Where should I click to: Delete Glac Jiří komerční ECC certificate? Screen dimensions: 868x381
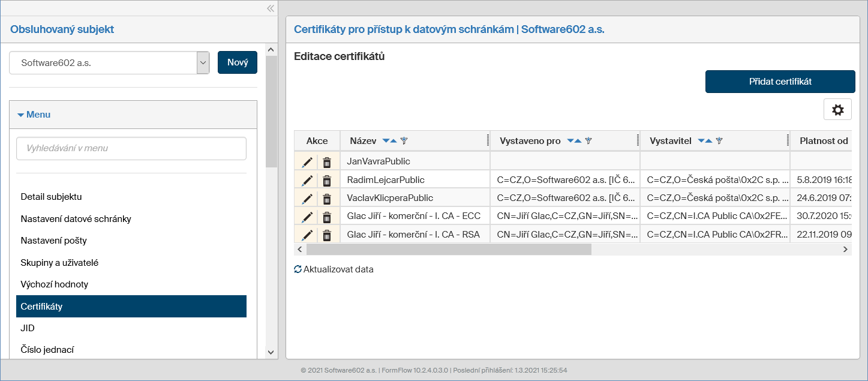[327, 217]
